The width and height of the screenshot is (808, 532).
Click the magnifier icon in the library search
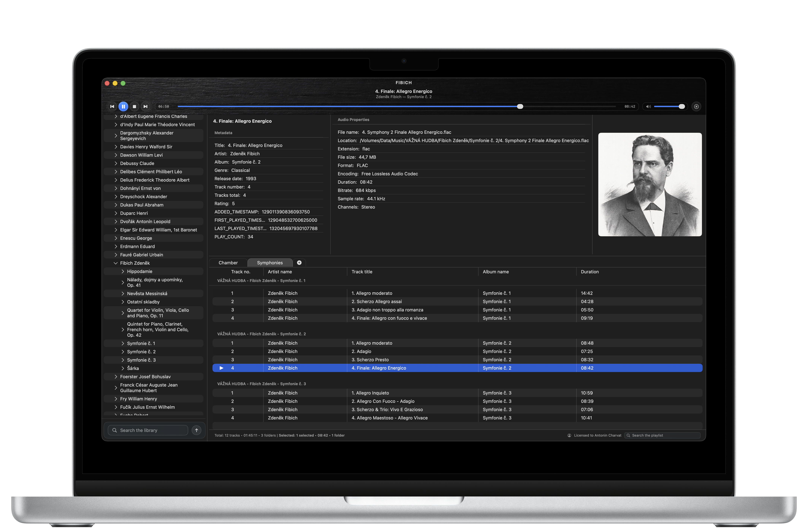[x=115, y=430]
